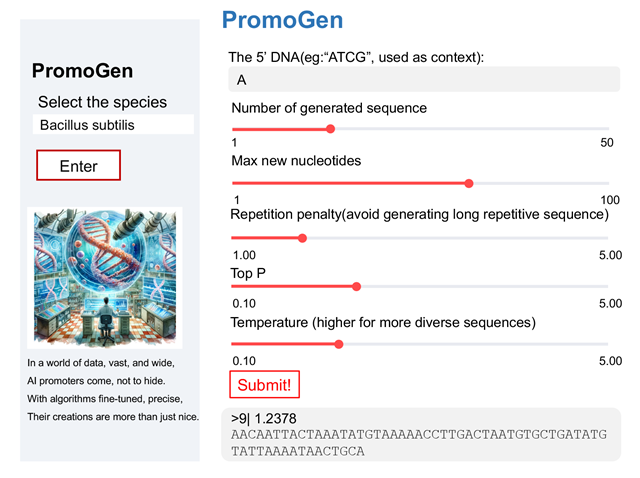640x478 pixels.
Task: Click the Max new nucleotides slider handle
Action: click(x=469, y=183)
